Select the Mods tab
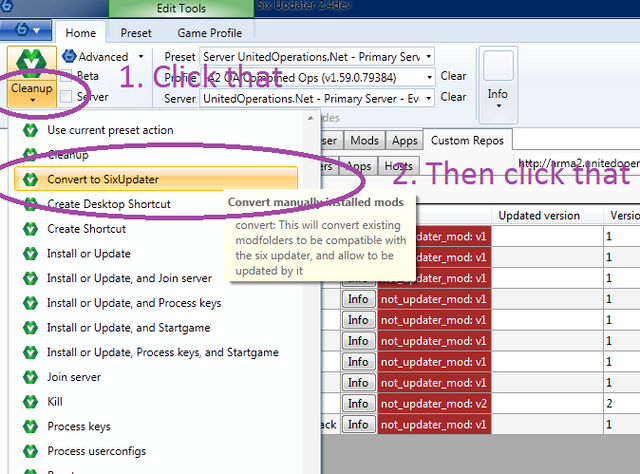The width and height of the screenshot is (640, 474). coord(364,140)
